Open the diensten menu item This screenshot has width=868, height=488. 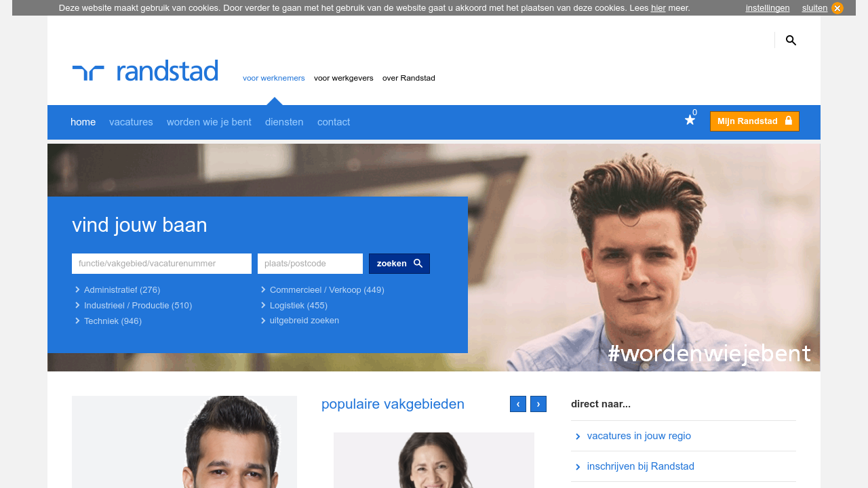coord(284,122)
